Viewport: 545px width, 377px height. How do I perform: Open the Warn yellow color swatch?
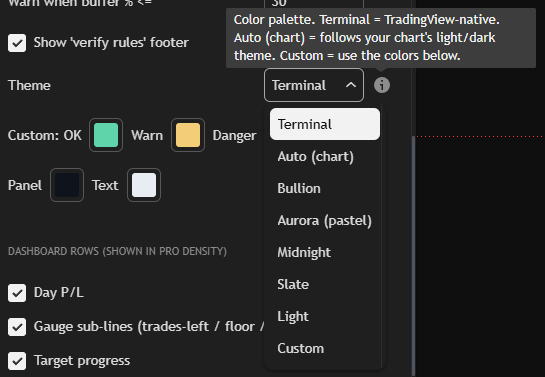[188, 135]
